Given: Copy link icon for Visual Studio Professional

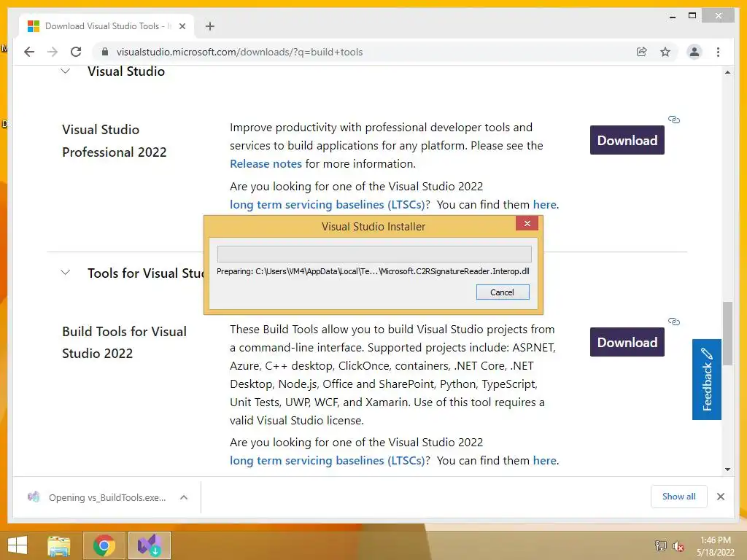Looking at the screenshot, I should 673,120.
